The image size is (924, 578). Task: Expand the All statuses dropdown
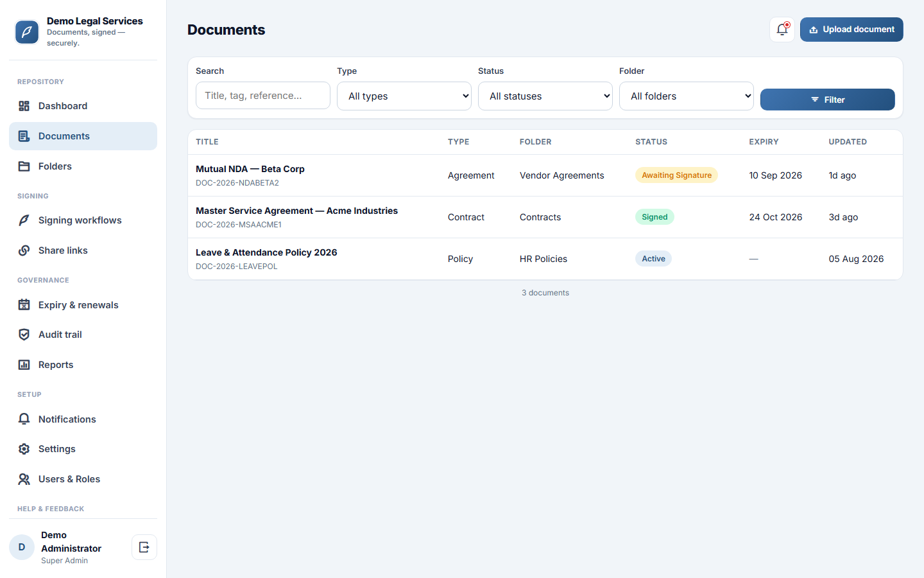pos(545,96)
